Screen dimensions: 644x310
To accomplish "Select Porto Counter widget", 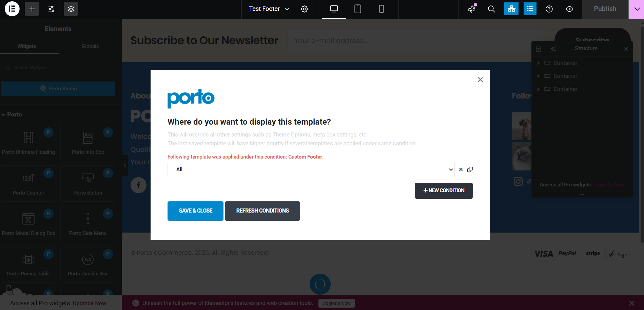I will click(28, 183).
